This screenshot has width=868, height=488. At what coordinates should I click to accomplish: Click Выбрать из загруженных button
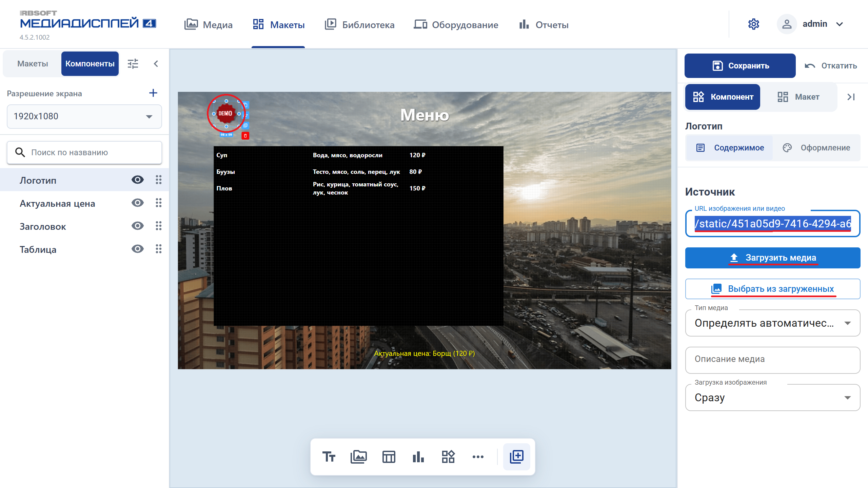pyautogui.click(x=772, y=289)
